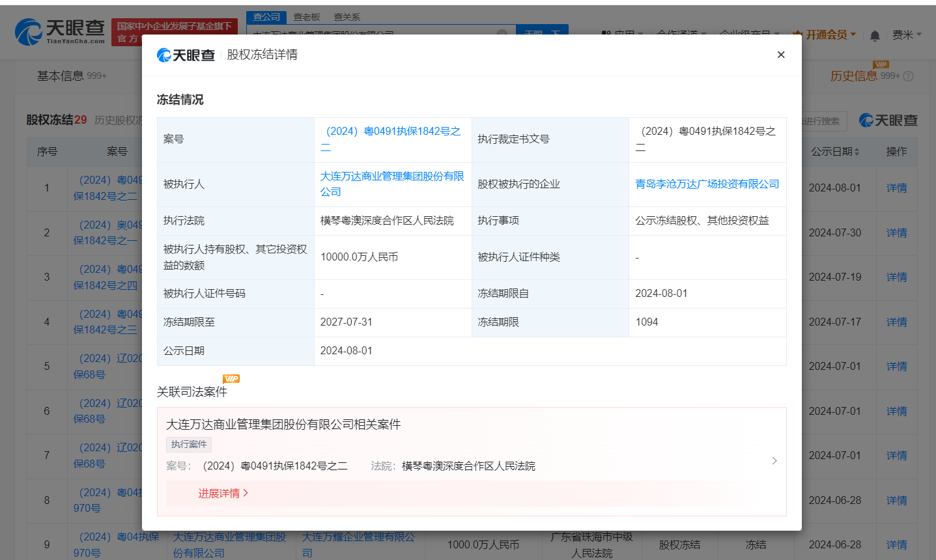Expand the related case card with the chevron
936x560 pixels.
774,460
